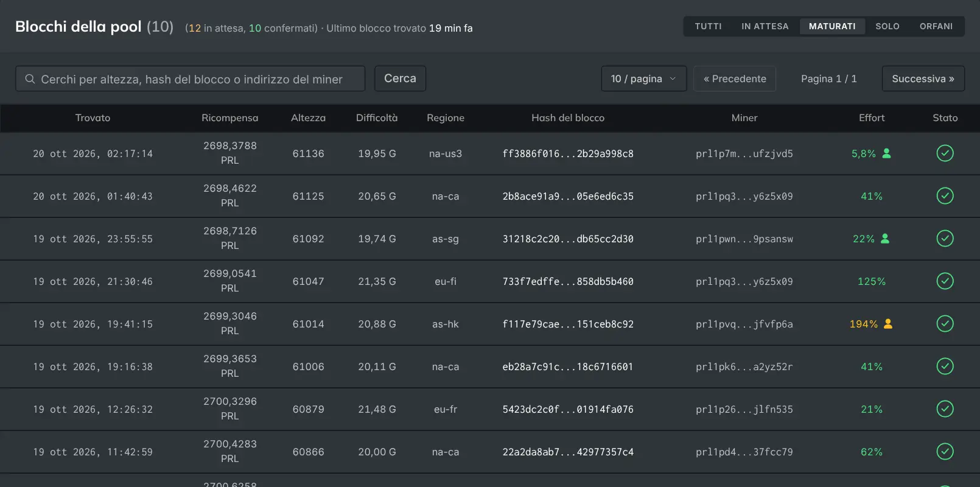Click the status checkmark icon for block 61047
Screen dimensions: 980x487
coord(945,281)
